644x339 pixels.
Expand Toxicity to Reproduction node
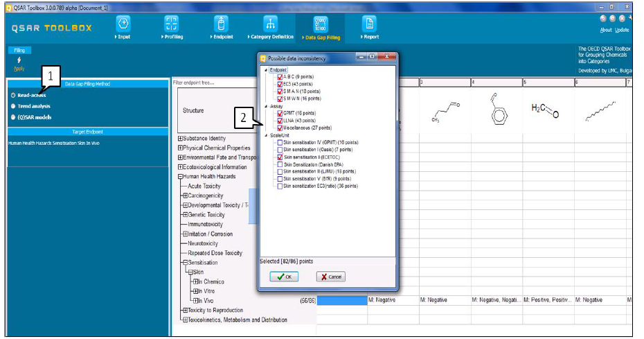click(185, 310)
